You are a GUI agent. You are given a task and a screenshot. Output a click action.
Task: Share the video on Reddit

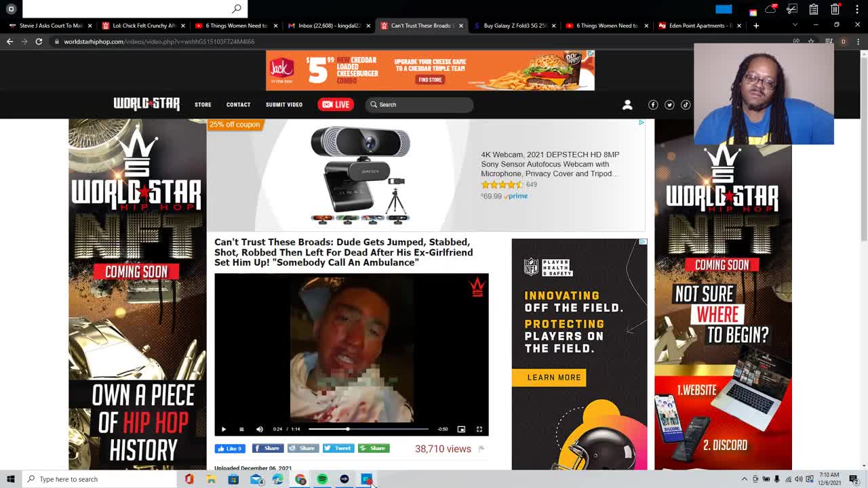[x=303, y=448]
